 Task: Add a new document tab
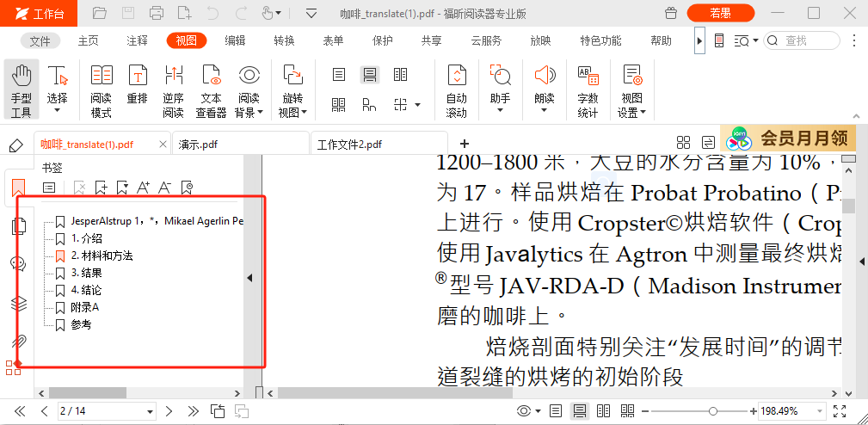click(x=465, y=144)
